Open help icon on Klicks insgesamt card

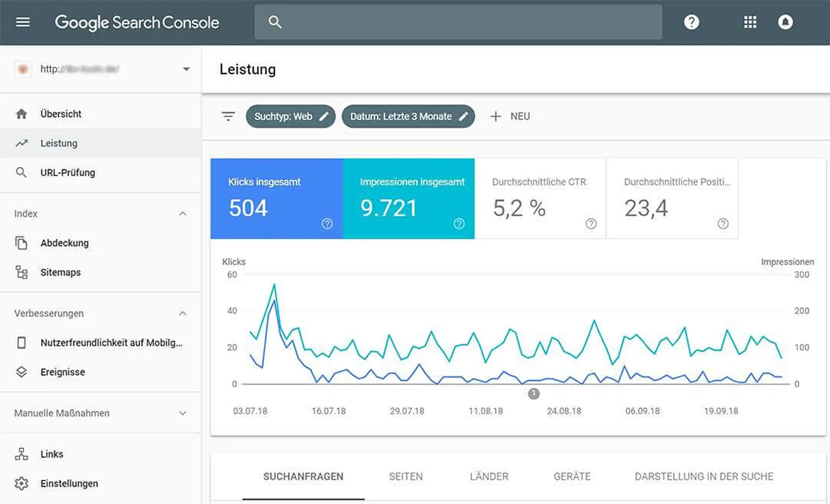click(327, 223)
